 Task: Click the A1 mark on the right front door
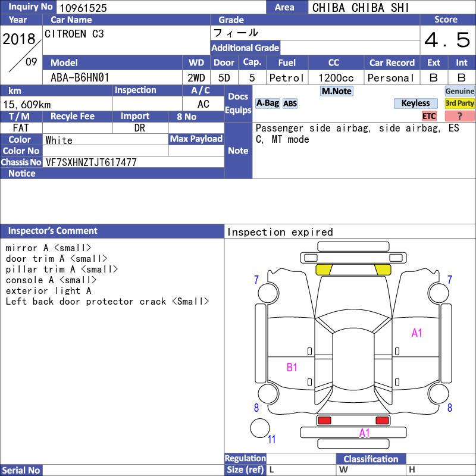coord(417,333)
